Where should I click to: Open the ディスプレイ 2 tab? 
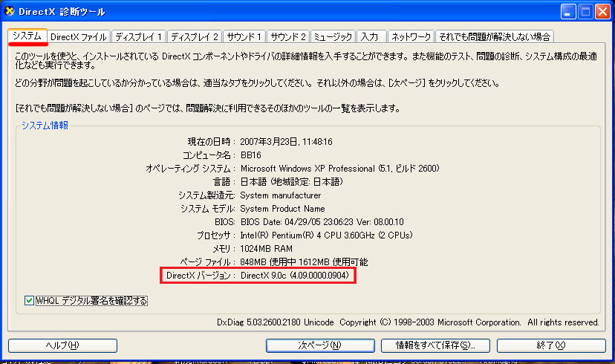coord(195,37)
